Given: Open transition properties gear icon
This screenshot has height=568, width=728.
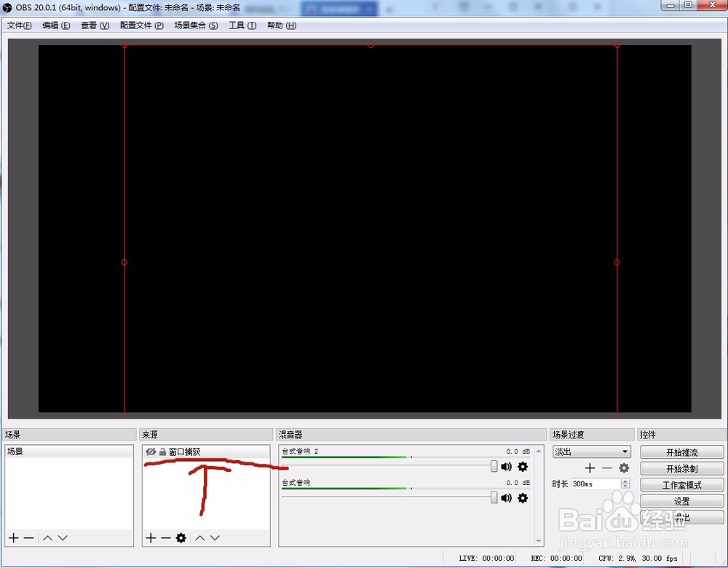Looking at the screenshot, I should pos(624,468).
